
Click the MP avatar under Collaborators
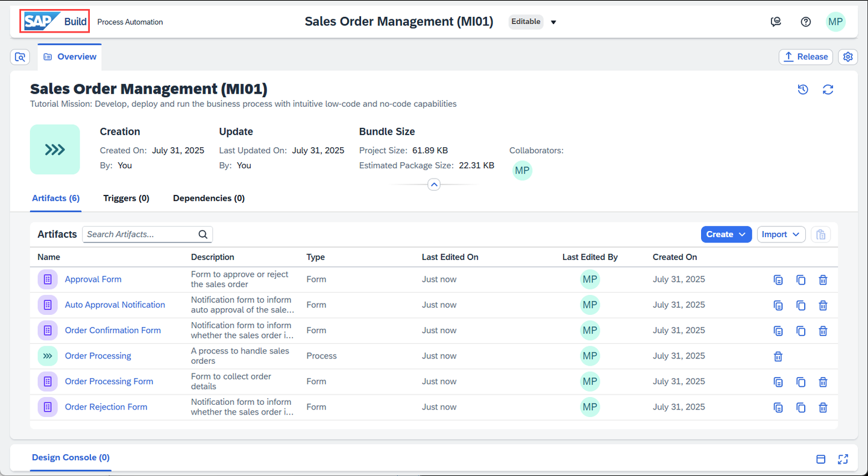click(x=523, y=171)
